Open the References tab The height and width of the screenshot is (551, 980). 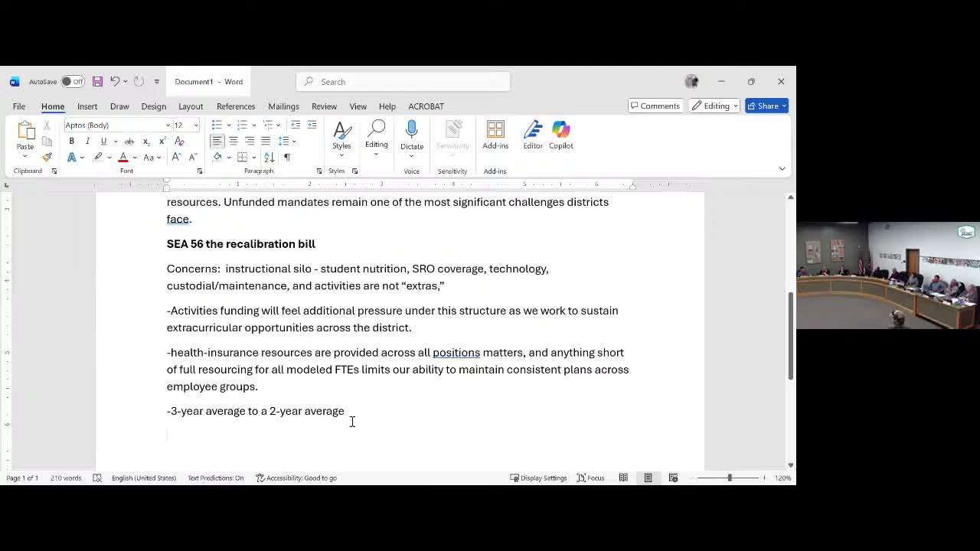point(236,106)
